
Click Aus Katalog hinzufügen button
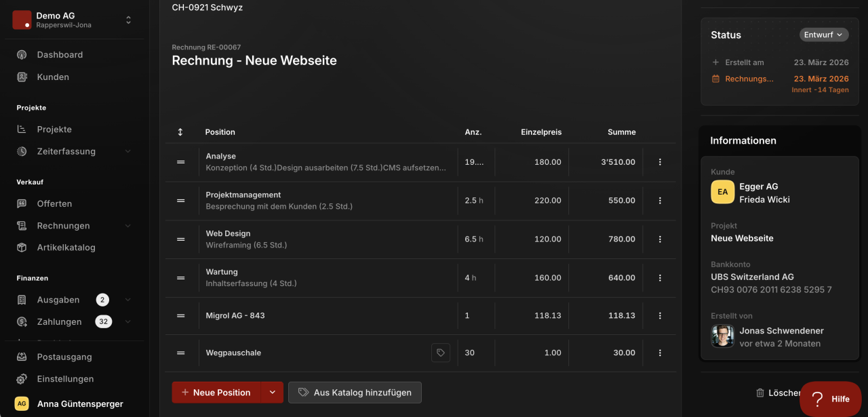355,393
